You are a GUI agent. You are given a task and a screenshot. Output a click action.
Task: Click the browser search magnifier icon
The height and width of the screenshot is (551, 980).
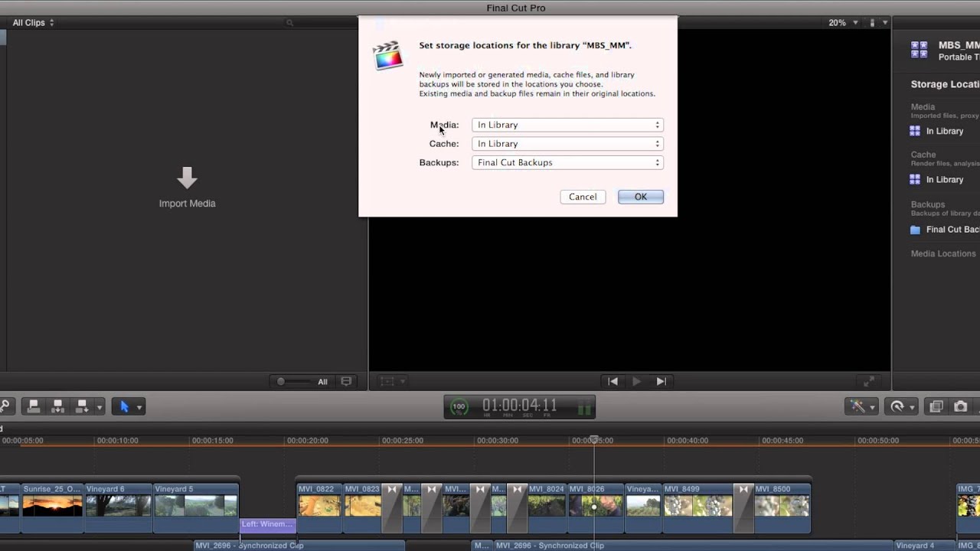[x=289, y=23]
